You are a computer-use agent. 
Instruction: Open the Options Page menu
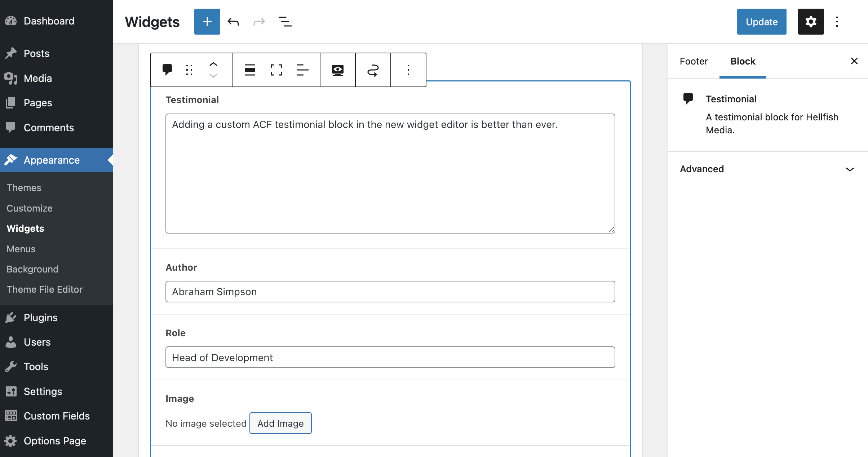[x=57, y=441]
